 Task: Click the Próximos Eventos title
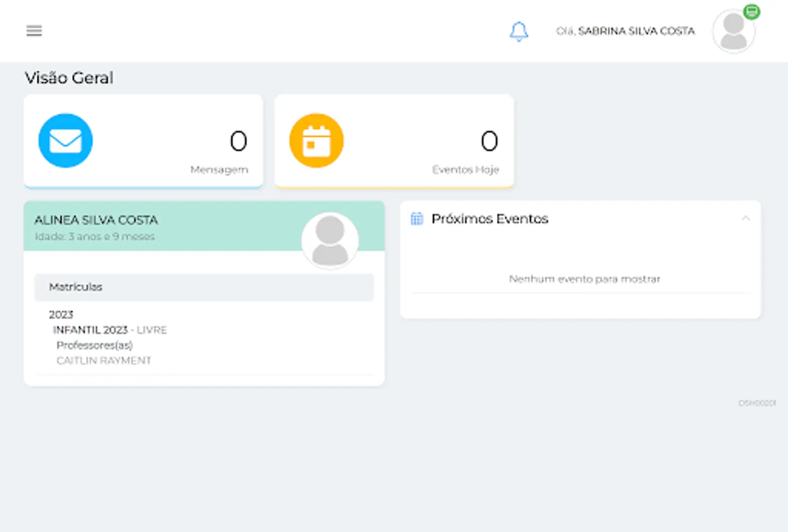[490, 219]
